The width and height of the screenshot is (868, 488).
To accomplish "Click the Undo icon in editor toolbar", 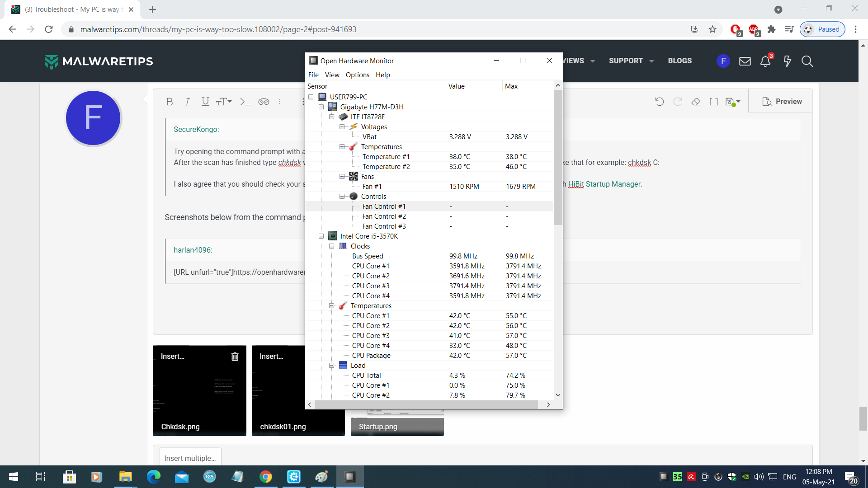I will [660, 102].
